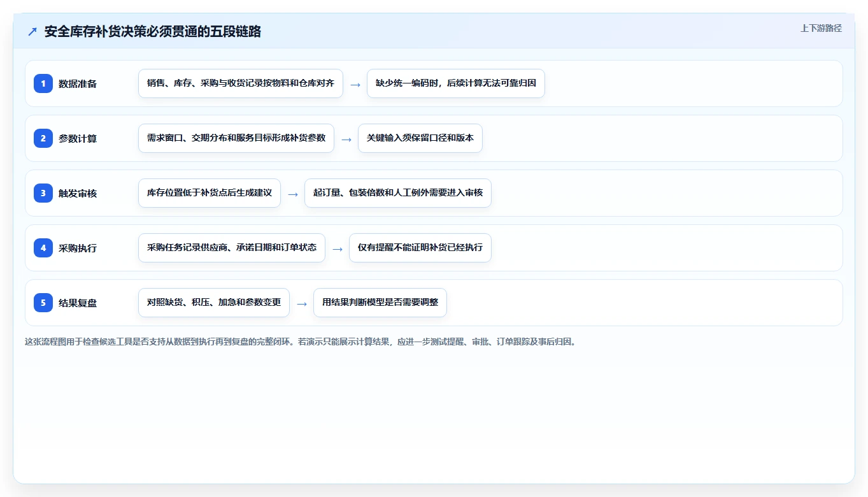Viewport: 868px width, 497px height.
Task: Click the step 2 number badge
Action: click(x=43, y=138)
